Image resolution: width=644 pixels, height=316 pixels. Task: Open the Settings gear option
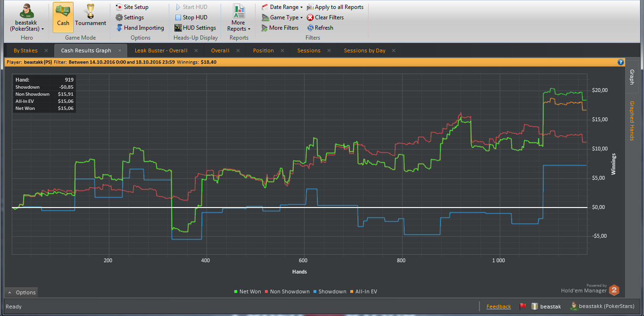(130, 17)
